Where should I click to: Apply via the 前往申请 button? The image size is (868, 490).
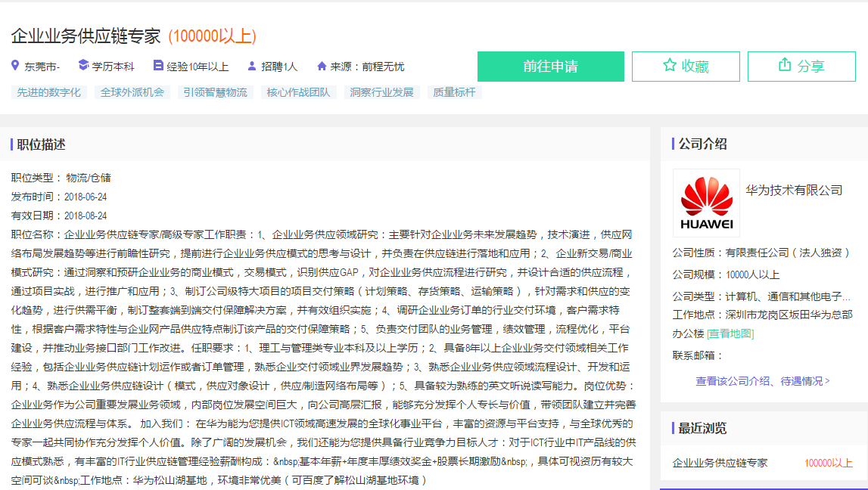[551, 67]
